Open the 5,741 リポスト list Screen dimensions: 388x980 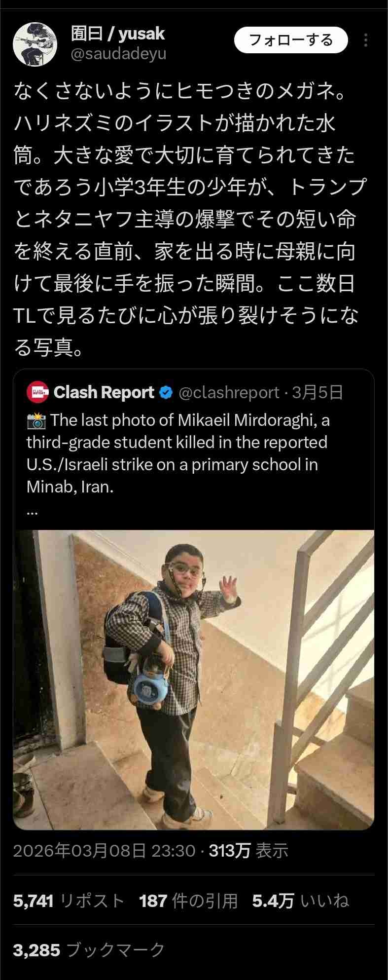69,901
